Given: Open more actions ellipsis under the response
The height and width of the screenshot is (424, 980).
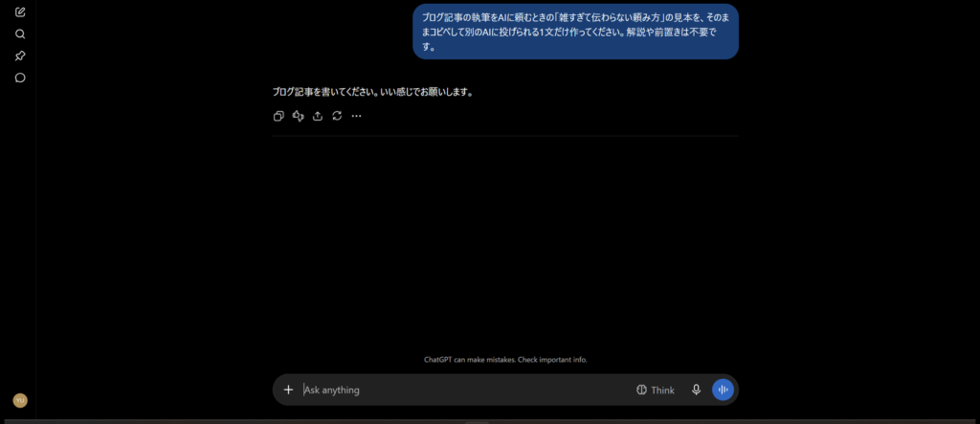Looking at the screenshot, I should (356, 116).
